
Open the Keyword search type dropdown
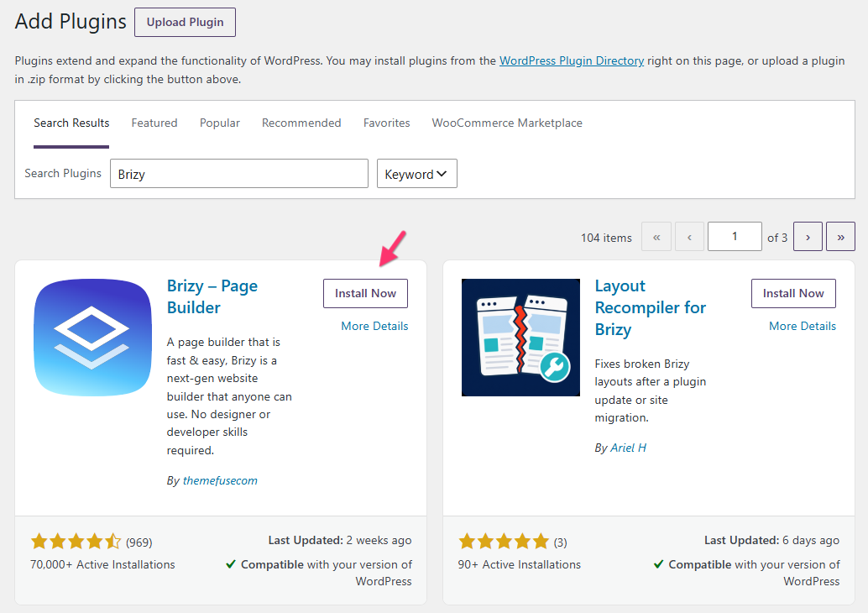(417, 174)
